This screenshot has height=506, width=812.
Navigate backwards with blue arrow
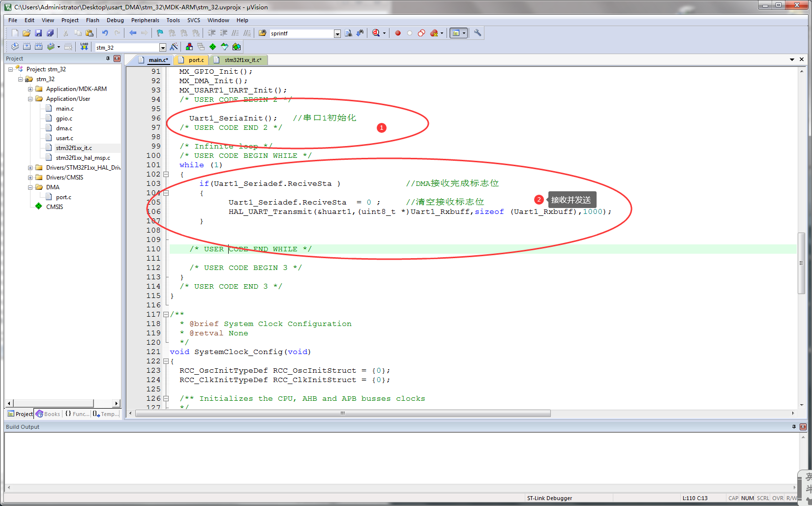coord(133,33)
